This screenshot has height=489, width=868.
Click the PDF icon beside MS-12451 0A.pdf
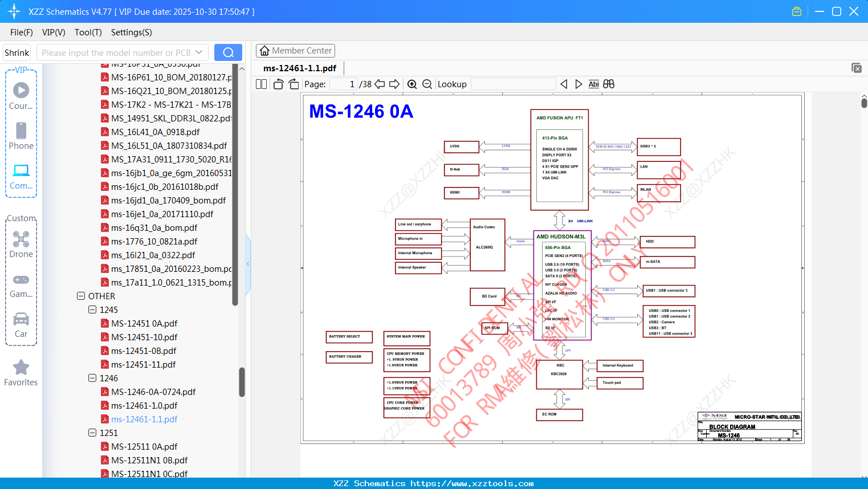(x=105, y=323)
